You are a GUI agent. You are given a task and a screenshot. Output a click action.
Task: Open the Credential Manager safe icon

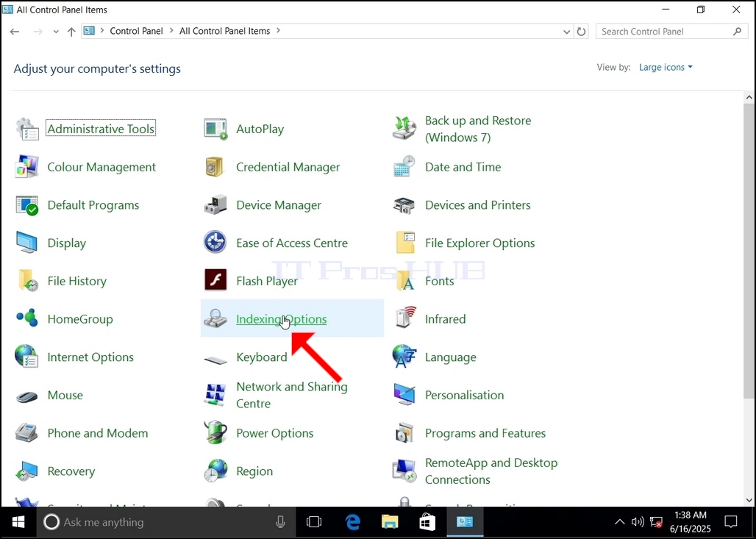pos(215,167)
